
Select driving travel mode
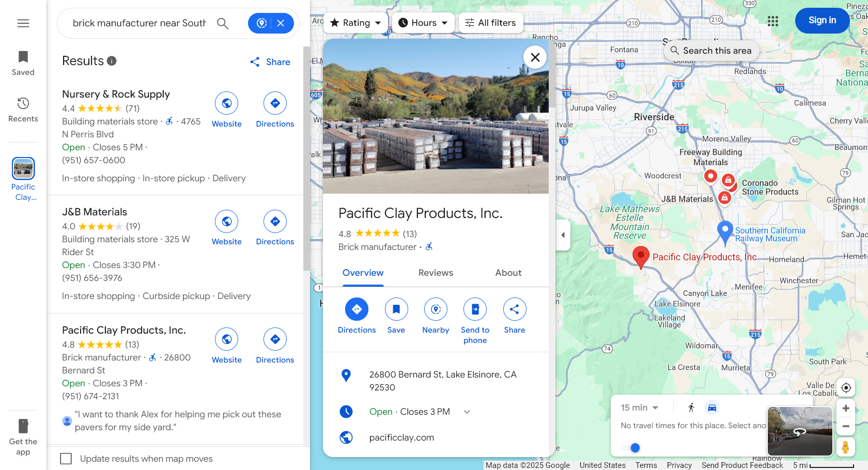tap(712, 408)
